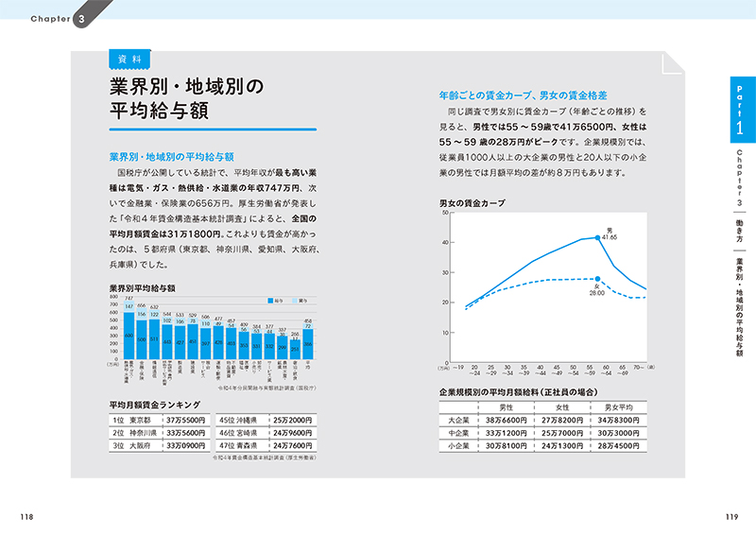Screen dimensions: 756x536
Task: Click the dark blue 給与 legend swatch
Action: click(269, 301)
